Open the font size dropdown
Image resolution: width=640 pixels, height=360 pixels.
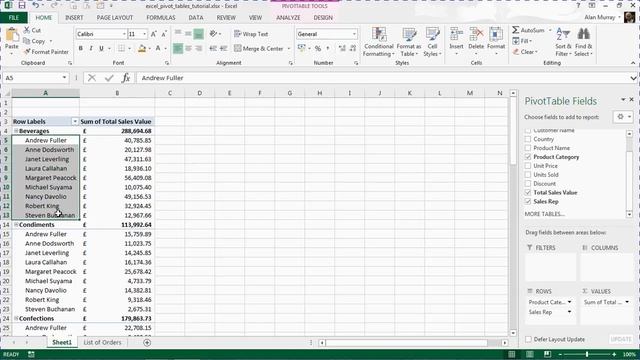144,34
